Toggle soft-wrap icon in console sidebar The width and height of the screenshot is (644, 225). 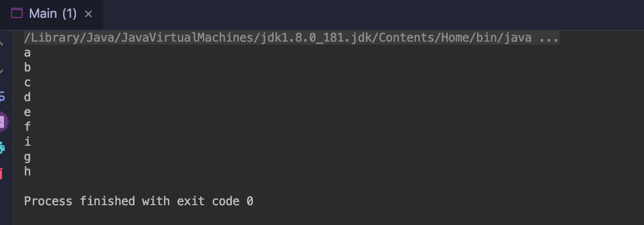point(2,96)
